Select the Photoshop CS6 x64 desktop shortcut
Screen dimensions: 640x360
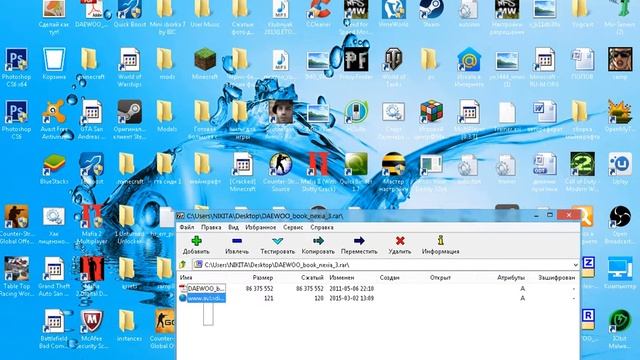(16, 67)
